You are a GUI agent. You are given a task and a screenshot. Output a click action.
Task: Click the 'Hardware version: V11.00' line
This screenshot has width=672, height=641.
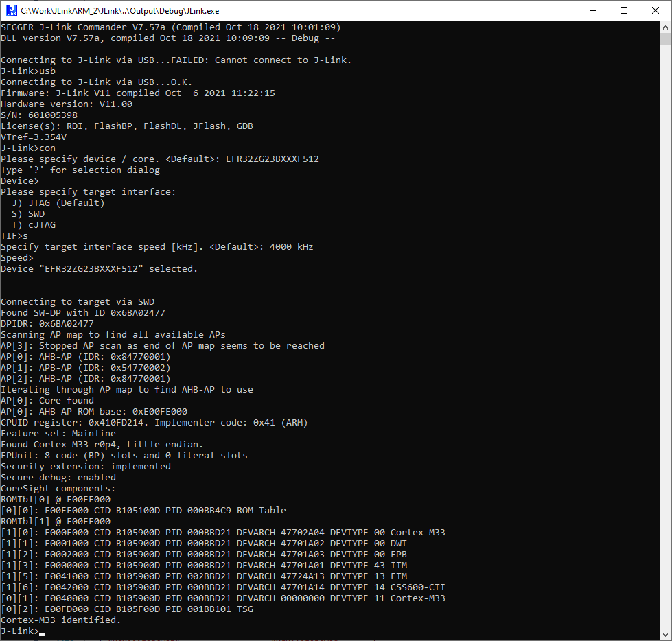(67, 104)
